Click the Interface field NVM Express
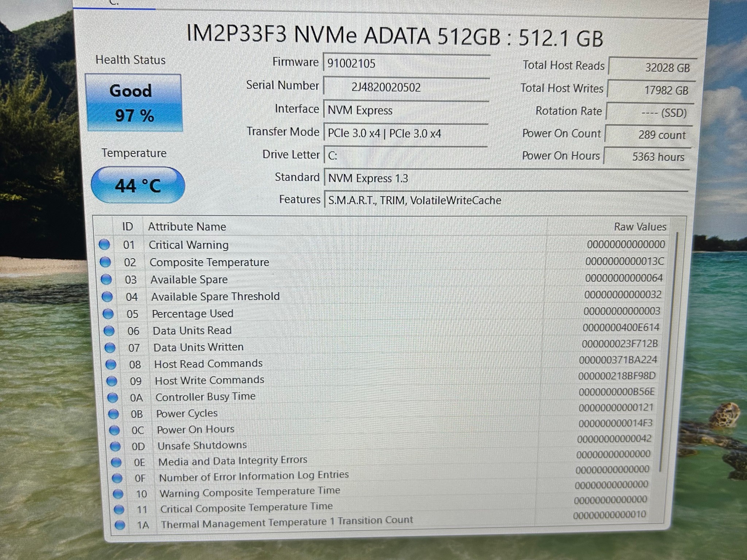The height and width of the screenshot is (560, 747). coord(406,110)
